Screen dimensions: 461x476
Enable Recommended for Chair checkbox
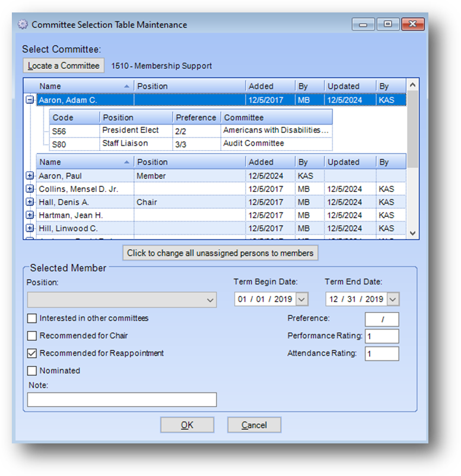pyautogui.click(x=32, y=336)
